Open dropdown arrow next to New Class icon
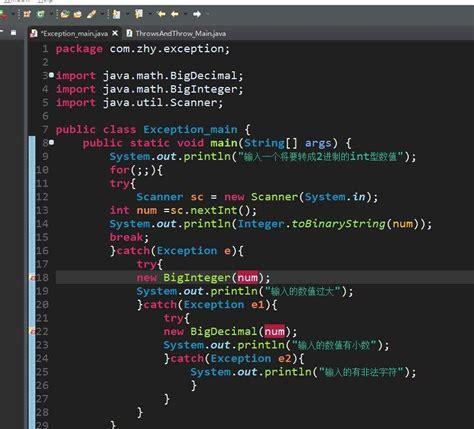 pos(51,14)
